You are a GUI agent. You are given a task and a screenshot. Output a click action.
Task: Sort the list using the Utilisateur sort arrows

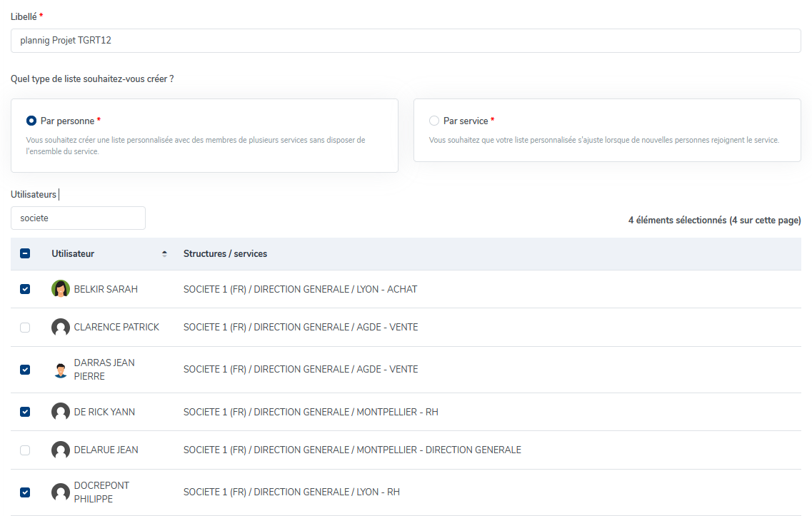[x=164, y=254]
